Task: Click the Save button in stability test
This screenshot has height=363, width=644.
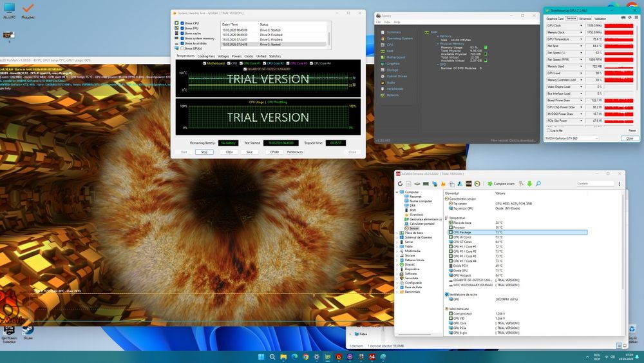Action: pos(249,152)
